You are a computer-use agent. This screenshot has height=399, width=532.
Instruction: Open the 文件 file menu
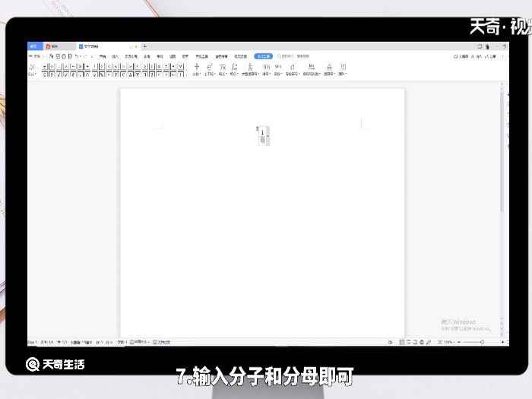(35, 56)
